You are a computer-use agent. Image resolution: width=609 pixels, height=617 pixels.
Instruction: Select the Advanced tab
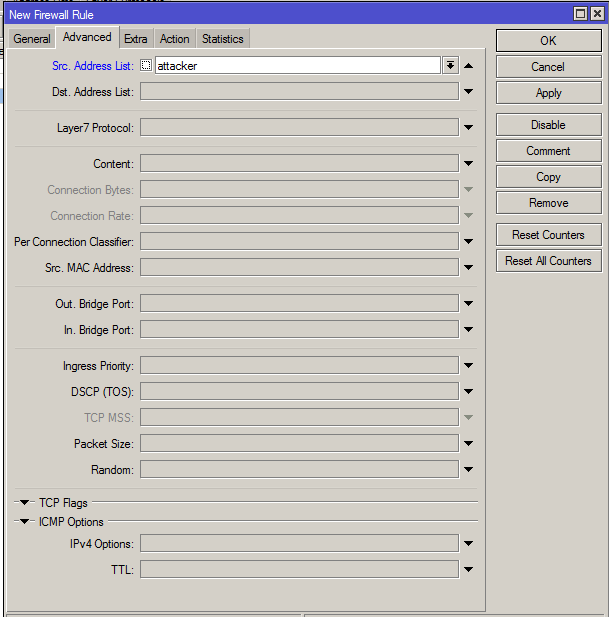click(x=87, y=37)
